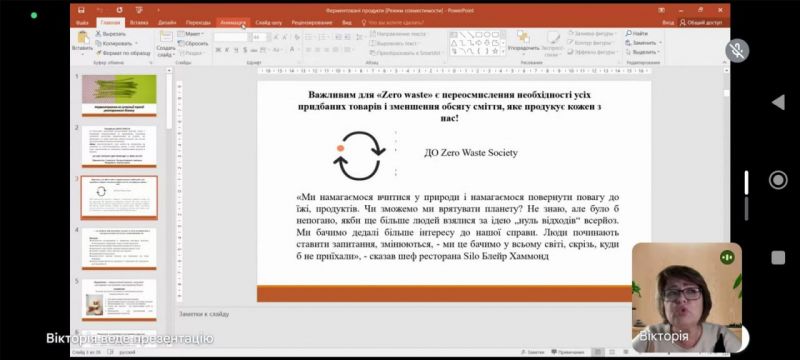Click the Упорядочить arrange icon
The width and height of the screenshot is (800, 360).
[523, 37]
